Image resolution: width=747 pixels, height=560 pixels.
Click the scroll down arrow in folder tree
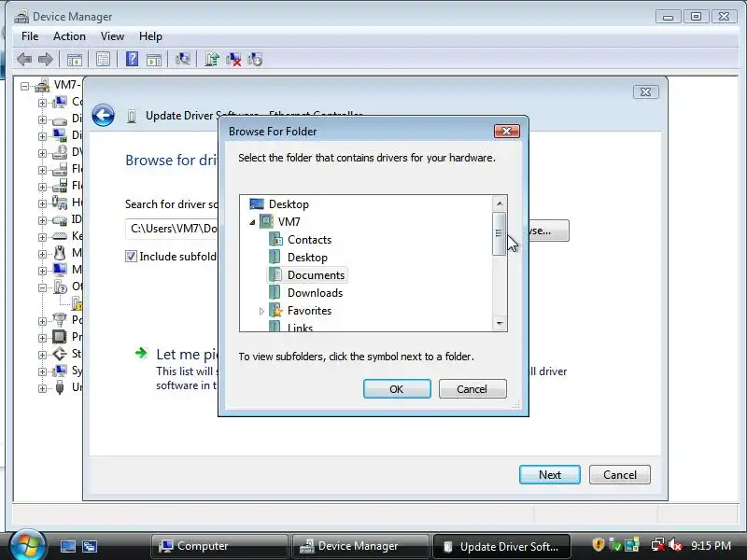click(500, 323)
